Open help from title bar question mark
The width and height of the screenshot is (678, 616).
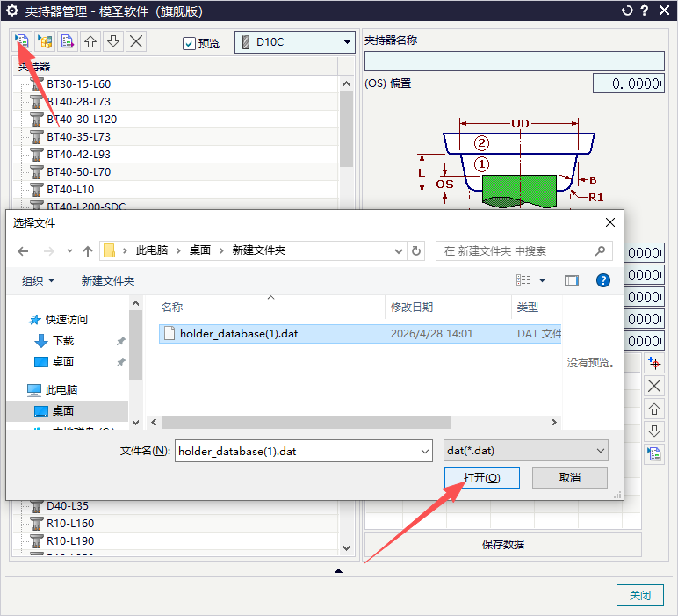point(645,11)
